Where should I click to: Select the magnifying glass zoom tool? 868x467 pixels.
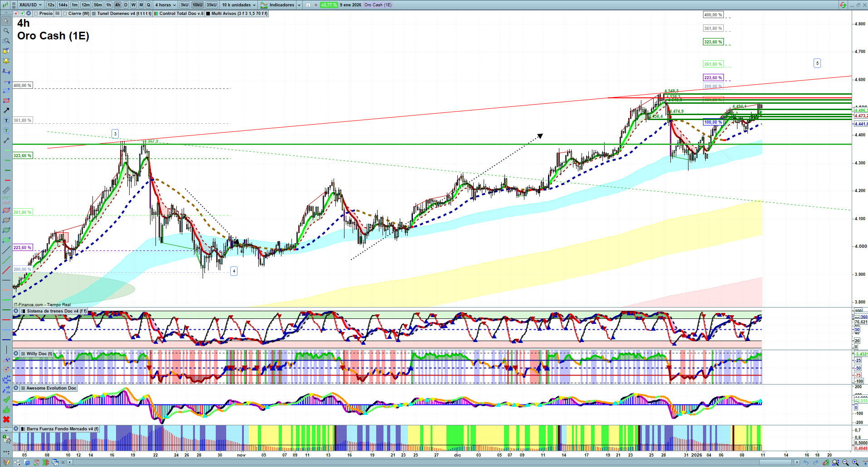6,31
